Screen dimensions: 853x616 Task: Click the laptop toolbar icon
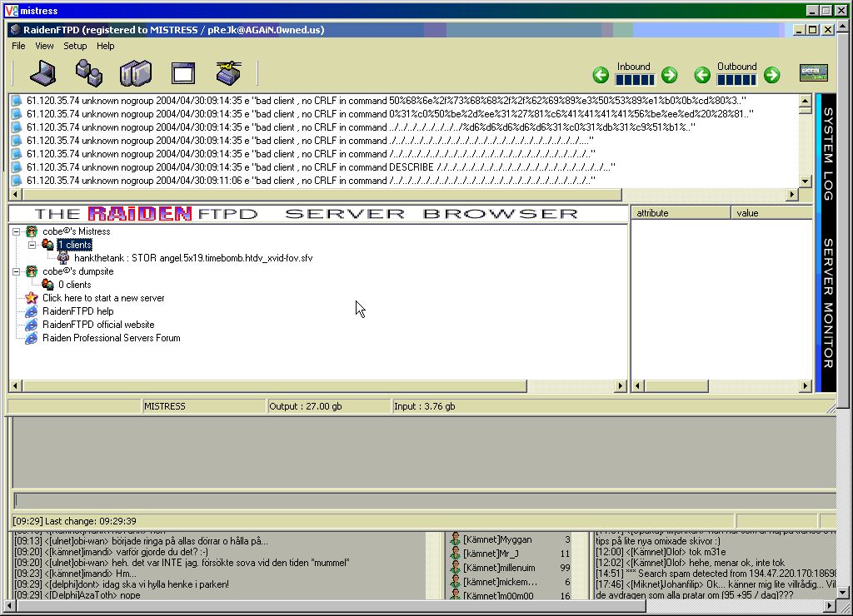[x=43, y=73]
